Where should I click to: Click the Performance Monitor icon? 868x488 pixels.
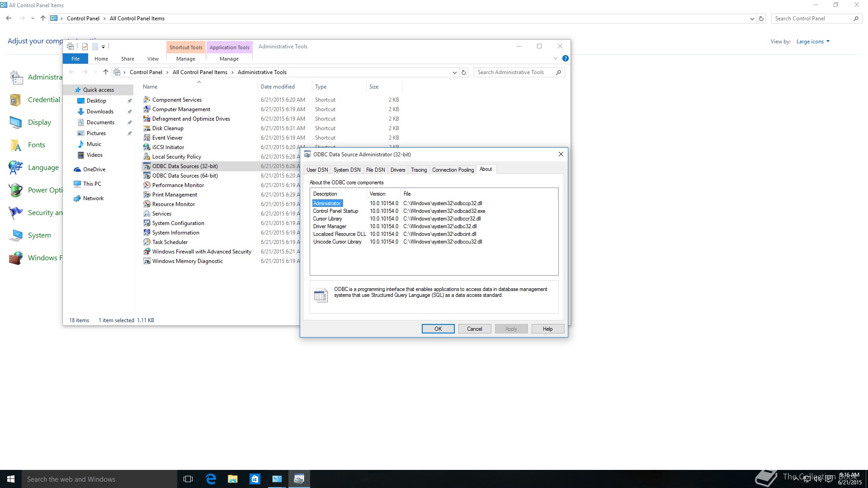pos(146,185)
